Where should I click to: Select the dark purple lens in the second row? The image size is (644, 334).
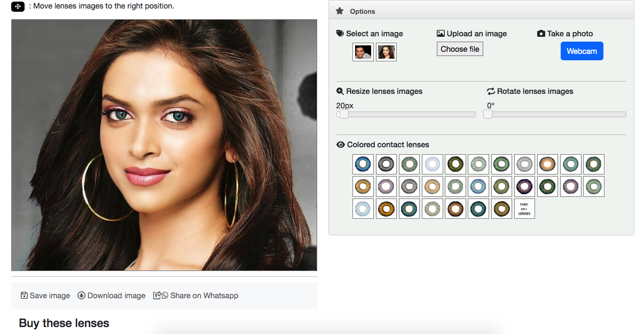point(525,186)
